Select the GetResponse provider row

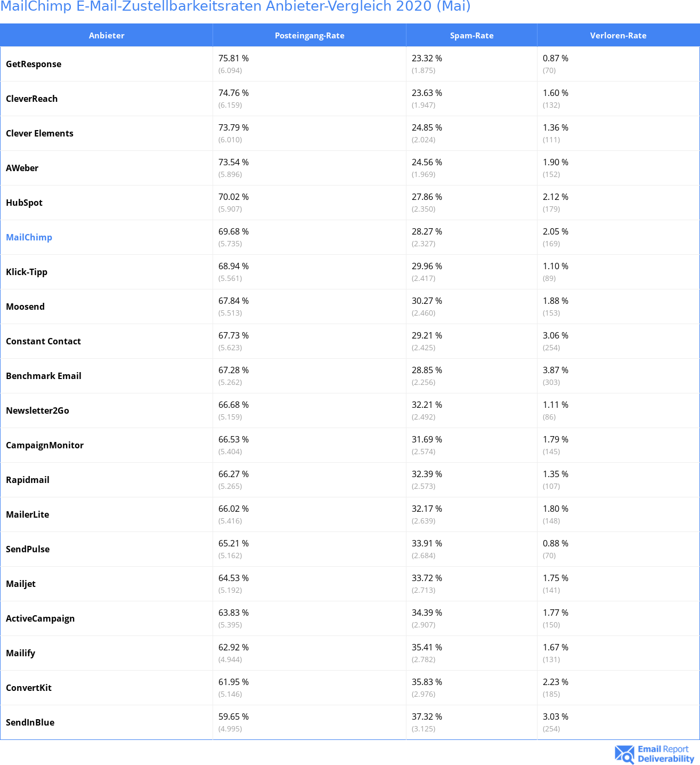(x=34, y=64)
